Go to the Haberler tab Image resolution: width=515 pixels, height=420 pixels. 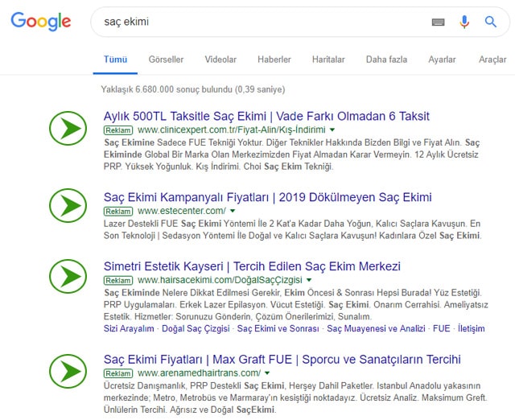pyautogui.click(x=274, y=60)
